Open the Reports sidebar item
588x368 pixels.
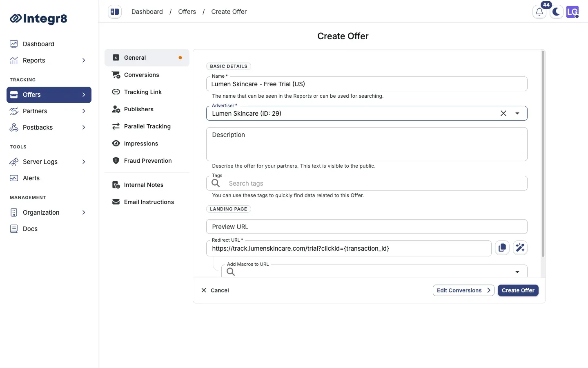[49, 61]
